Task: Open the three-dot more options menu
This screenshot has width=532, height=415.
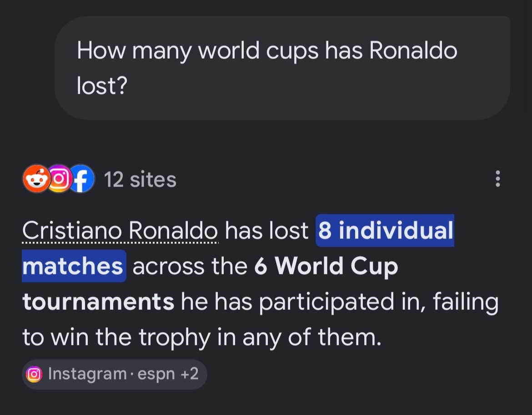Action: coord(498,179)
